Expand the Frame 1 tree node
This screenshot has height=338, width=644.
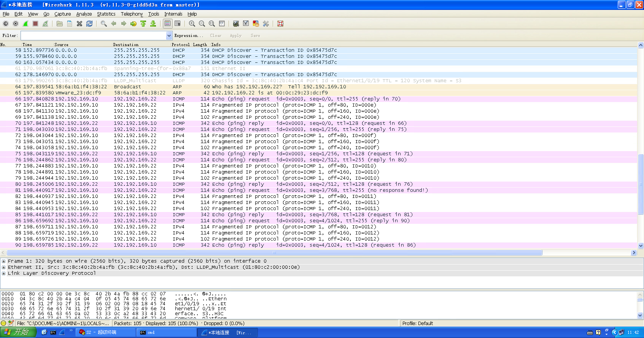tap(3, 261)
